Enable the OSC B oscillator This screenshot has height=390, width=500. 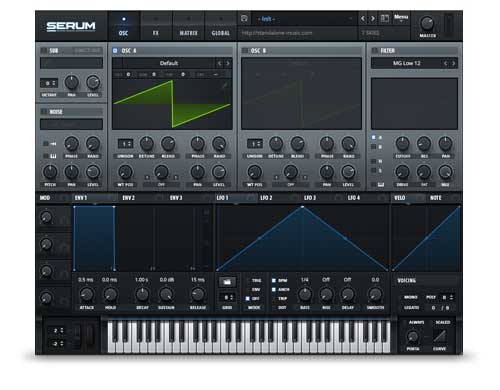pyautogui.click(x=245, y=51)
